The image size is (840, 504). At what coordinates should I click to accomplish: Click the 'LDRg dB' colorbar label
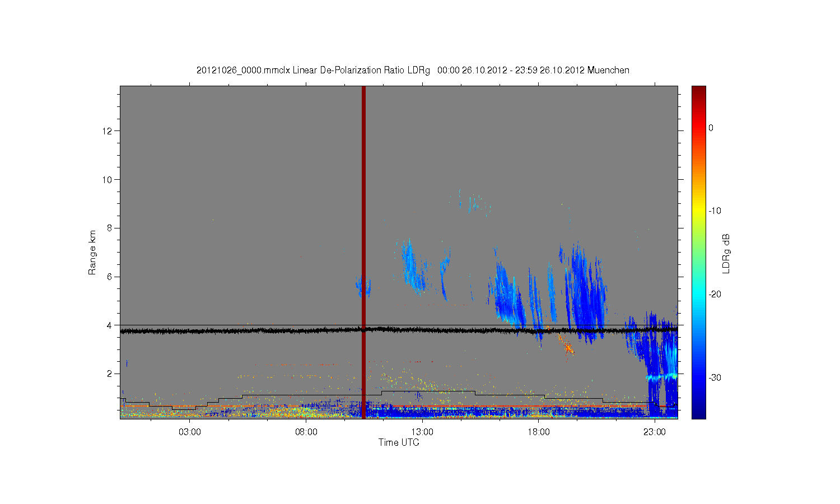pyautogui.click(x=726, y=253)
